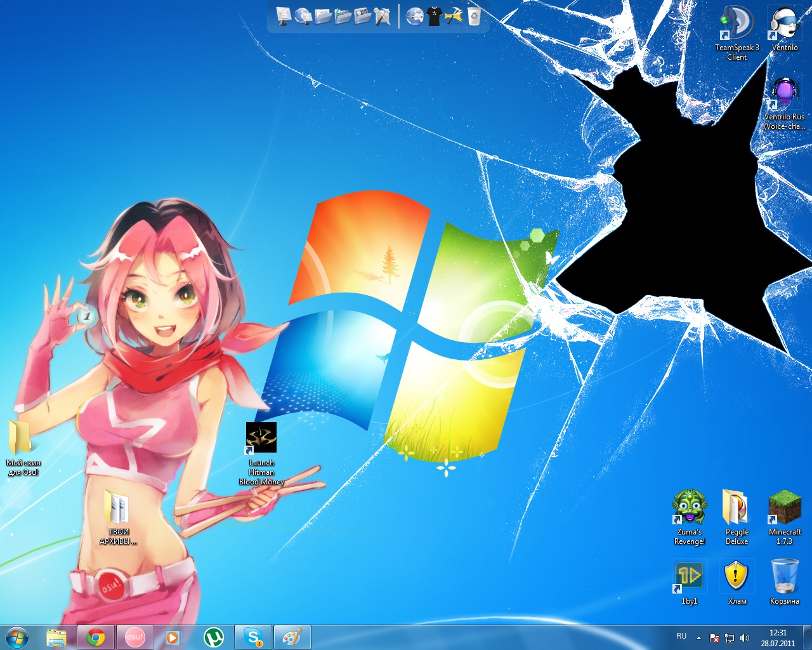Click the wrench-and-hammer tools dock icon
The height and width of the screenshot is (650, 812).
[x=382, y=17]
